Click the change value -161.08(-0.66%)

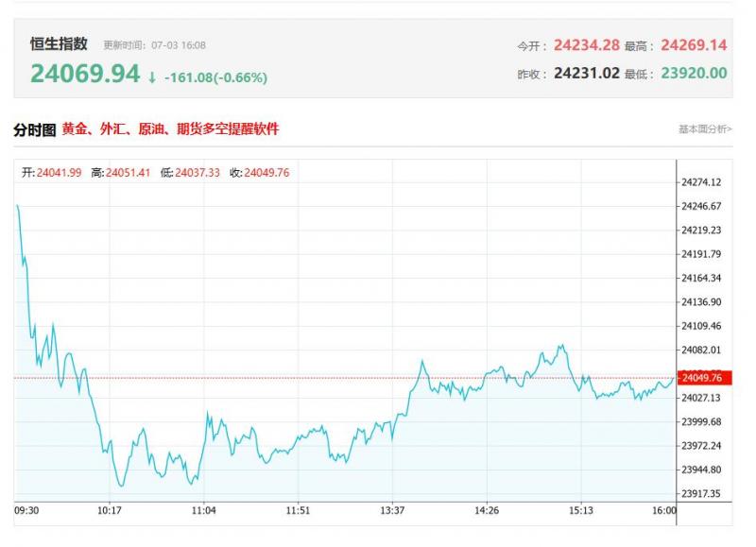tap(216, 77)
